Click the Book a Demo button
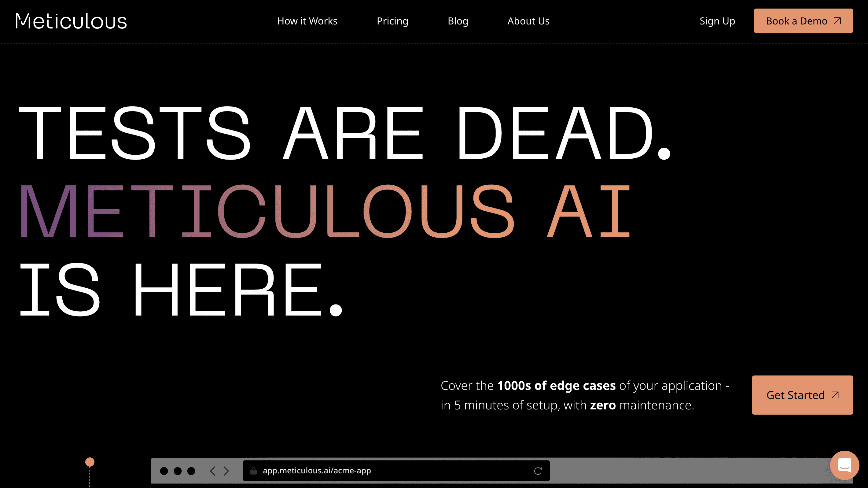 (803, 21)
